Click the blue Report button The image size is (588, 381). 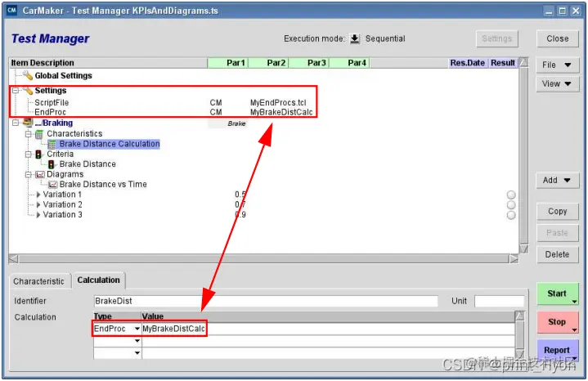click(557, 350)
